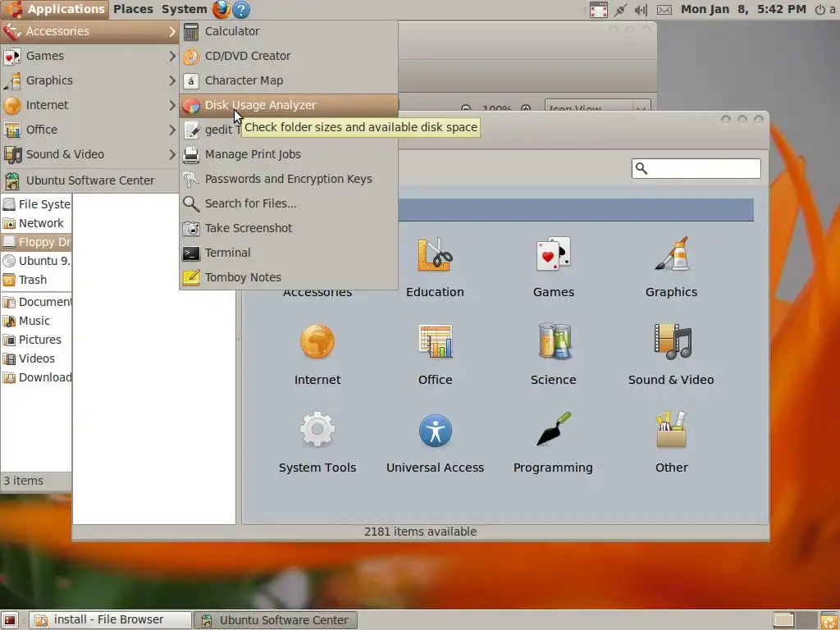Launch Search for Files
The image size is (840, 630).
289,204
